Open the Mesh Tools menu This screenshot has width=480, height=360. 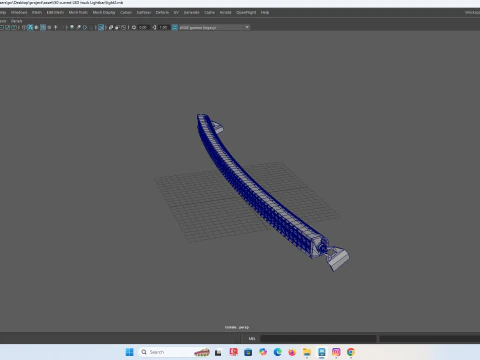coord(78,12)
